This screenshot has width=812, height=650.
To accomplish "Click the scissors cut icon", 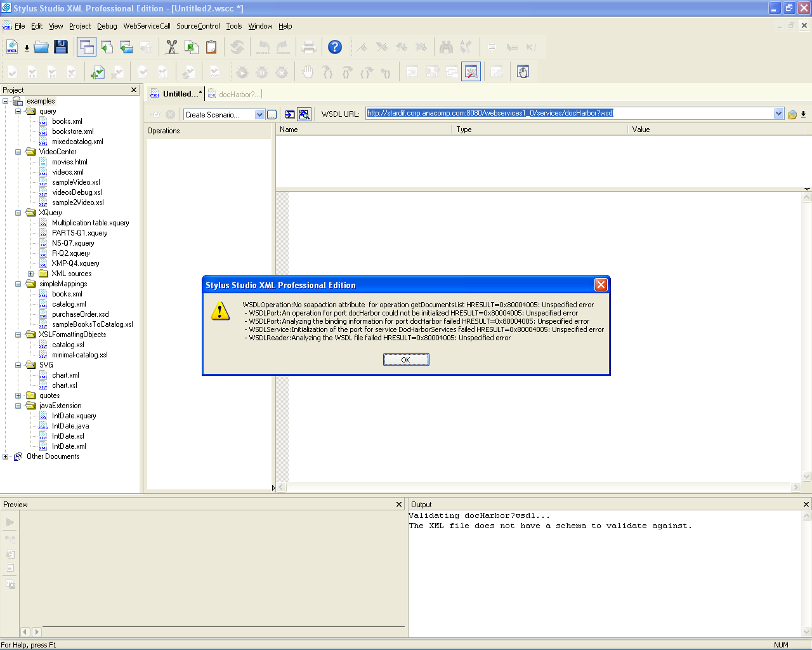I will (x=171, y=47).
